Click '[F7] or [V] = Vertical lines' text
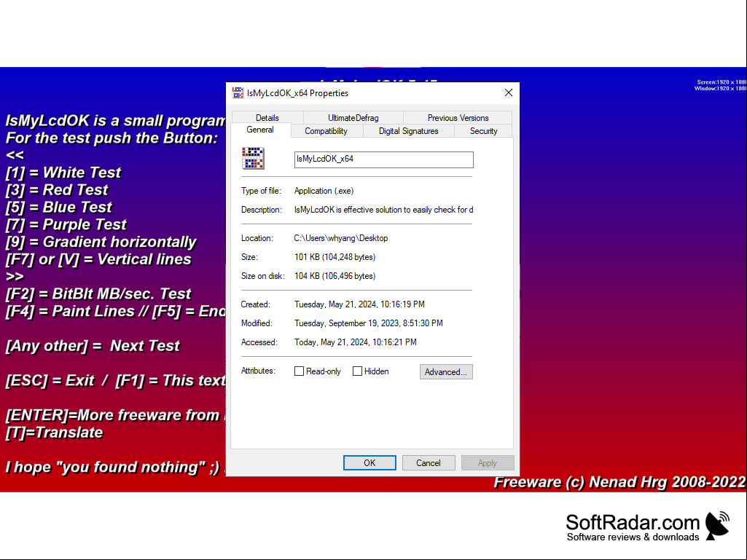 coord(98,259)
